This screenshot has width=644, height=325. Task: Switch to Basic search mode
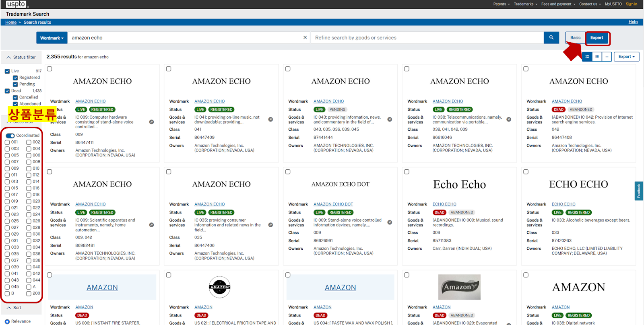[575, 37]
